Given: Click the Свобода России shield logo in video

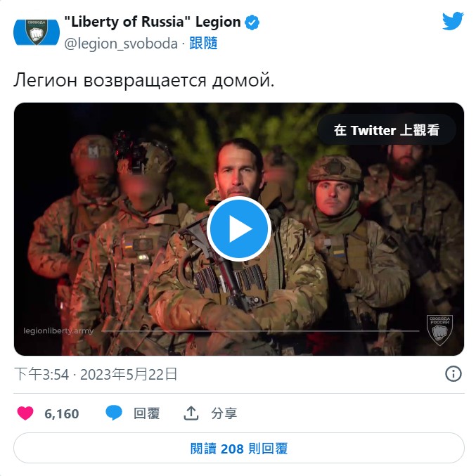Looking at the screenshot, I should 439,330.
